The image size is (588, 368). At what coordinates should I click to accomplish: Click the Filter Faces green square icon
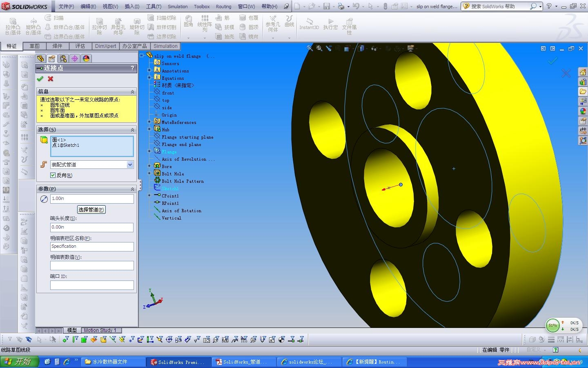click(84, 339)
